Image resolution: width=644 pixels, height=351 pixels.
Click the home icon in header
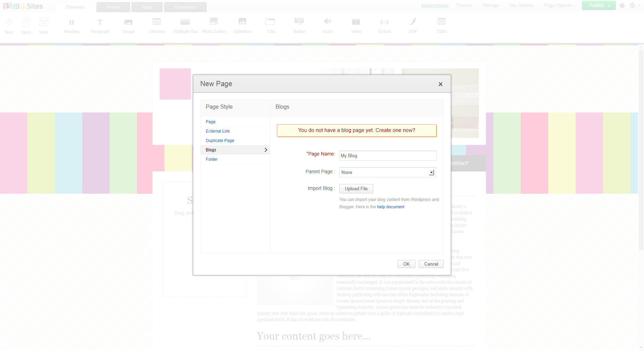[633, 6]
